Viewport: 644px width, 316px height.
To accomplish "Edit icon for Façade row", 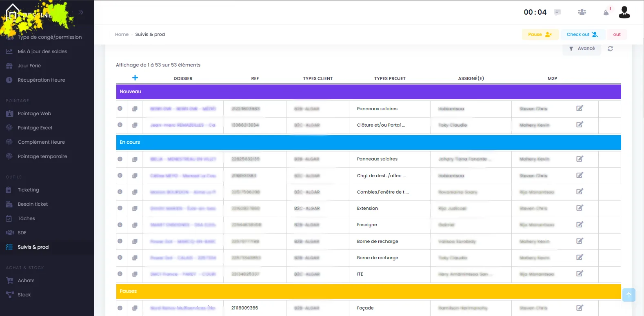I will click(x=580, y=308).
